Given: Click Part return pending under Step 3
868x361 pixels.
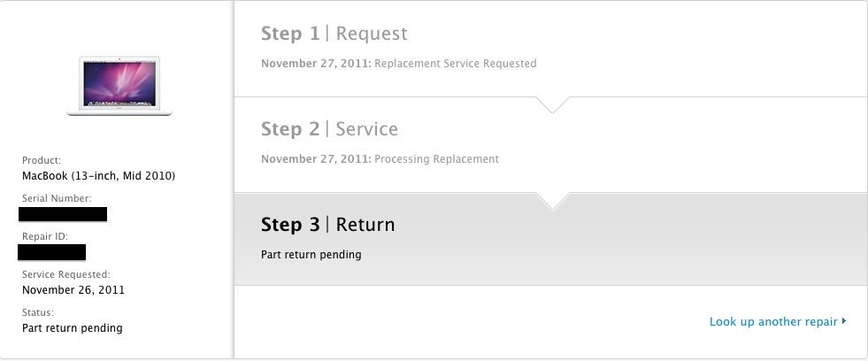Looking at the screenshot, I should tap(311, 255).
